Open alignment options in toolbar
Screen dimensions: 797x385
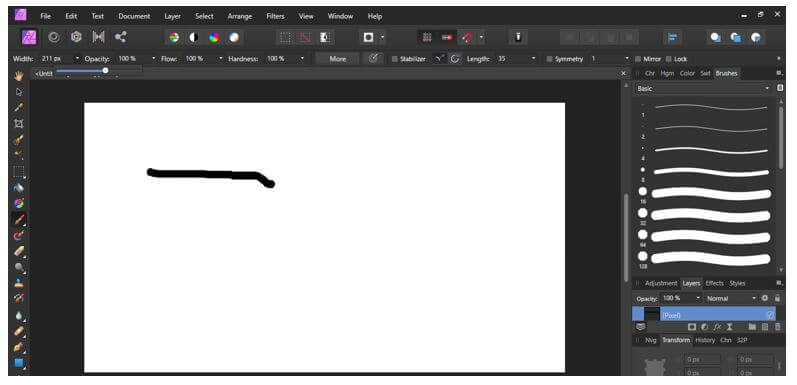[673, 37]
